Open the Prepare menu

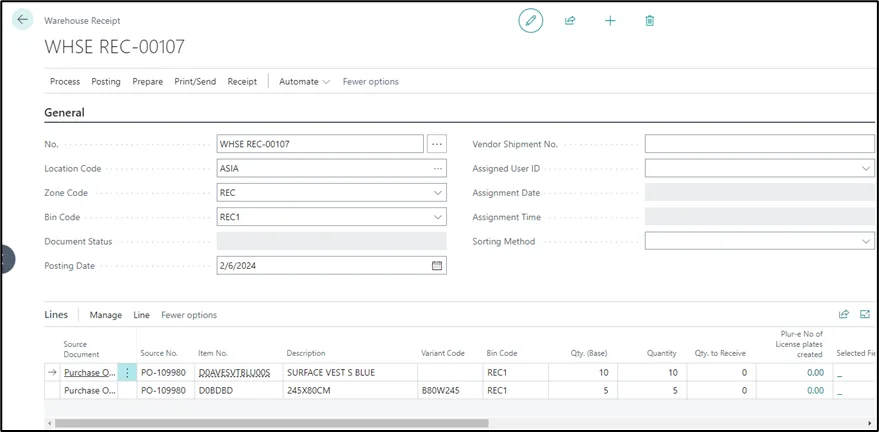(147, 81)
